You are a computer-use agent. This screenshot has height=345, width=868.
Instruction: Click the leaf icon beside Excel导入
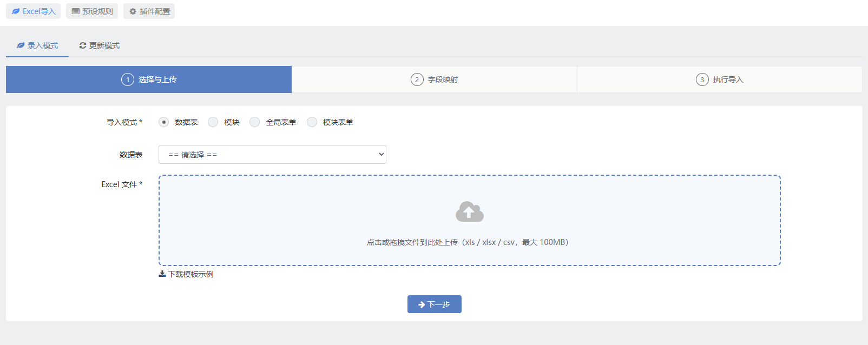pos(16,11)
